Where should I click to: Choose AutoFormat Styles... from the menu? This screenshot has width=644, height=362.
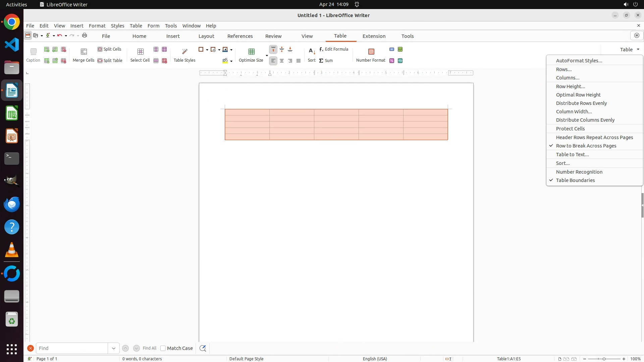(579, 61)
